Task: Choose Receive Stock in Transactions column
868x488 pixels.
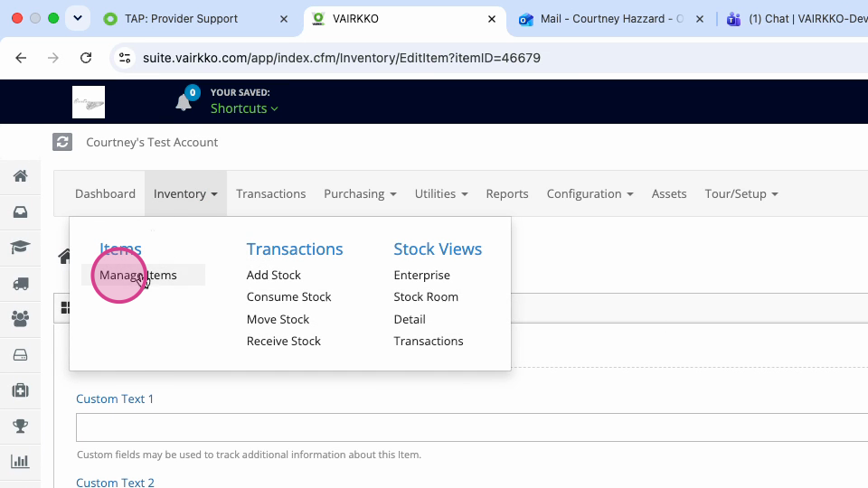Action: click(283, 341)
